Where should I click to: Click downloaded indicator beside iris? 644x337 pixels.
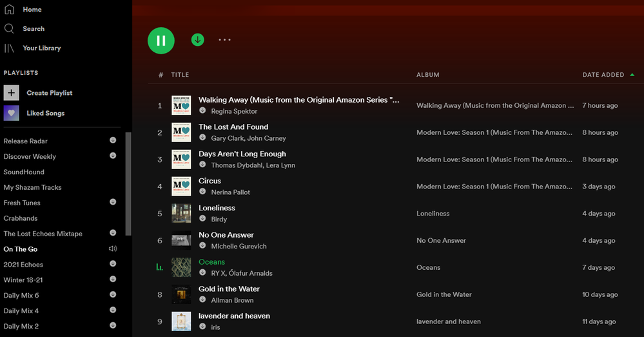(202, 326)
